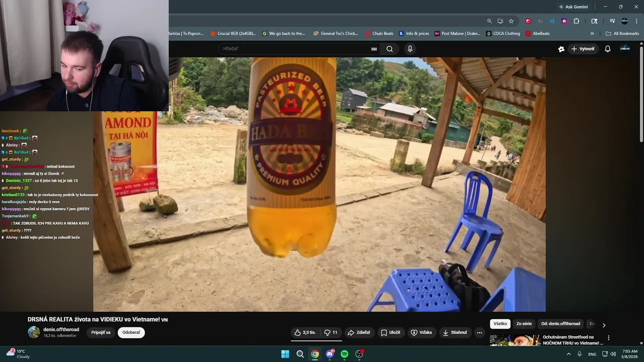Toggle the taskbar microphone tray icon
Viewport: 644px width, 362px height.
[580, 354]
